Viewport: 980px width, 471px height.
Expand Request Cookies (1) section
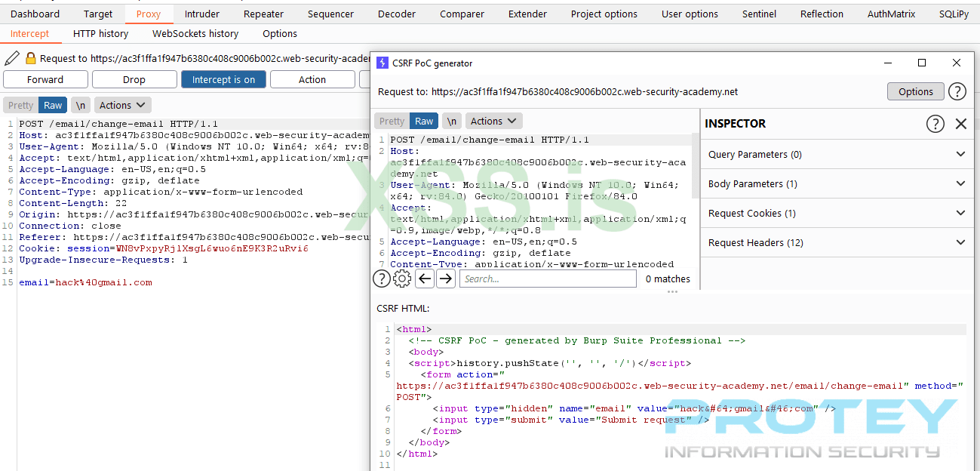(837, 213)
